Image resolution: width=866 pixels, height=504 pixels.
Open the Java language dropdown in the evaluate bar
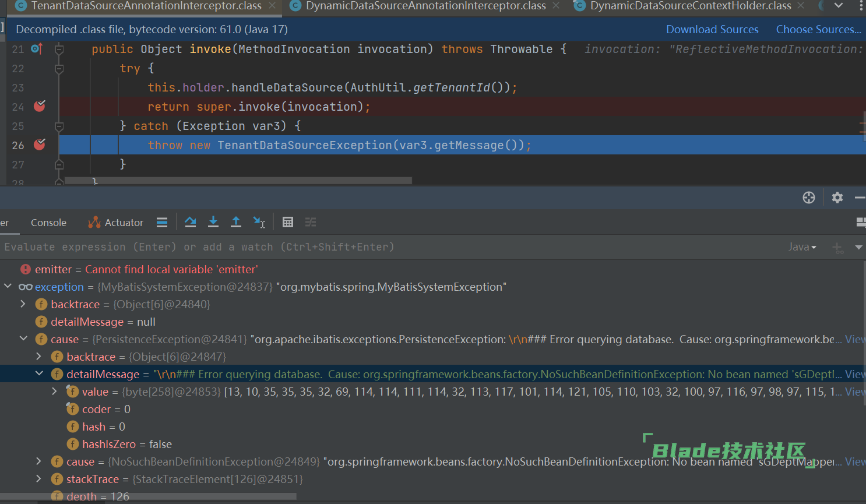tap(802, 247)
